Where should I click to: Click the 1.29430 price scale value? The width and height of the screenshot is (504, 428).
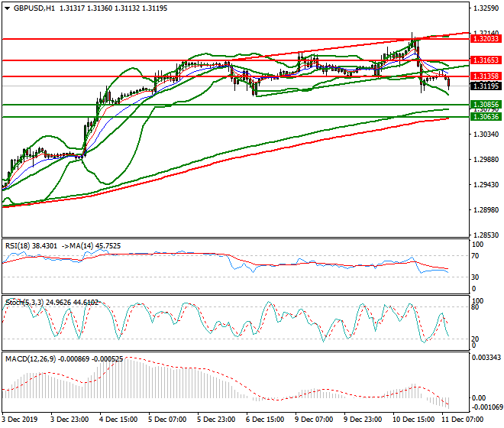tap(486, 185)
